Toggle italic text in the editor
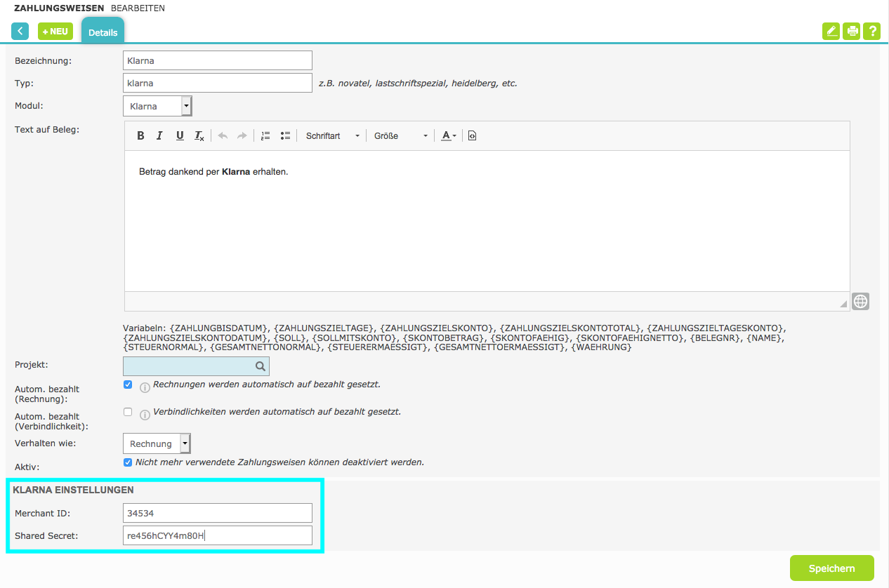 [x=160, y=135]
